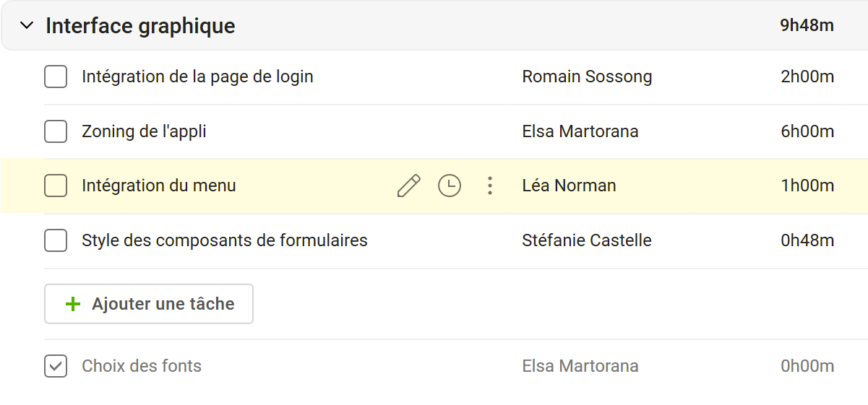Viewport: 868px width, 405px height.
Task: Click the 0h48m duration value
Action: 807,240
